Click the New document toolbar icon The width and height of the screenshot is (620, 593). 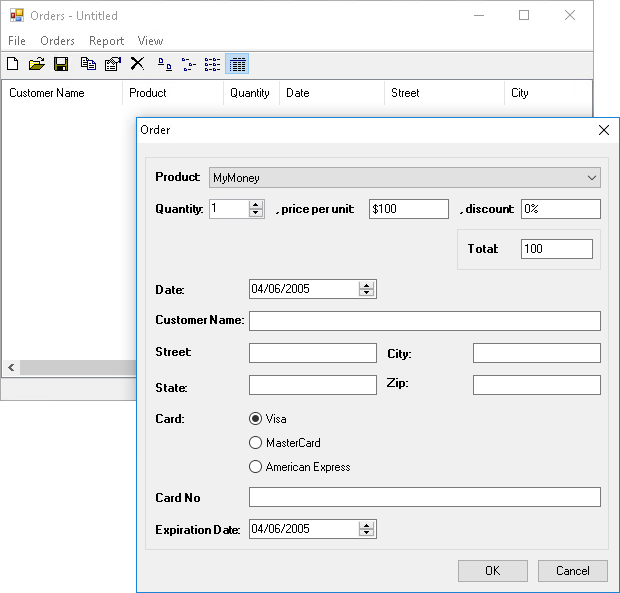click(13, 64)
